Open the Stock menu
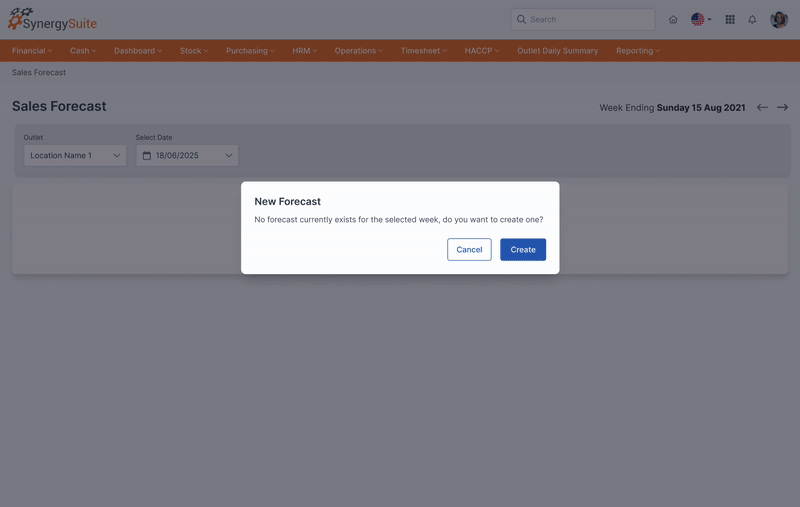This screenshot has height=507, width=800. click(194, 50)
